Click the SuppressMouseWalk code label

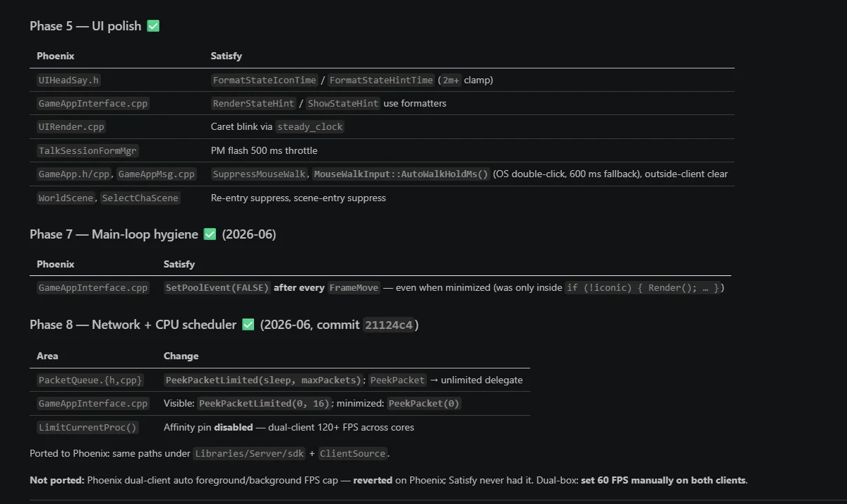pos(259,174)
